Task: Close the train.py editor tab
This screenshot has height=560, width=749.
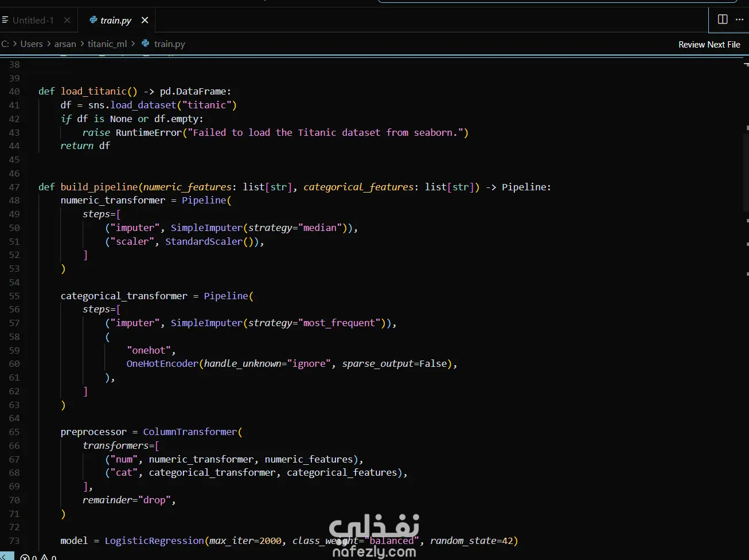Action: 145,20
